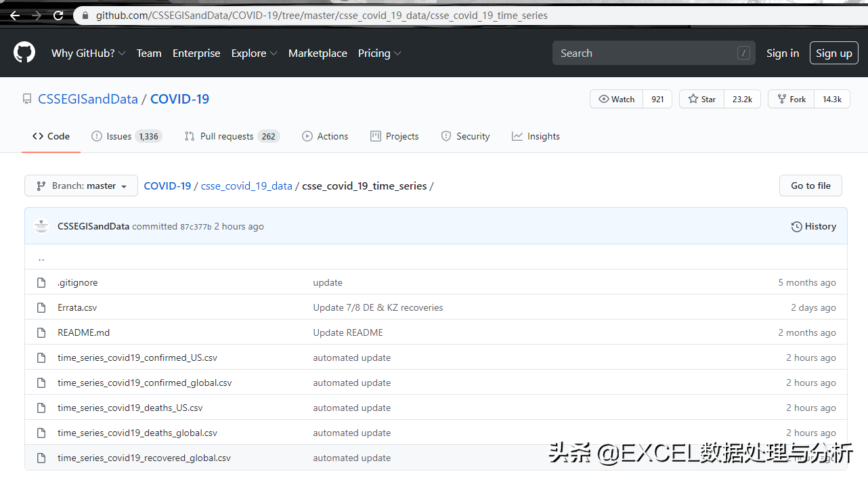Open csse_covid_19_data breadcrumb folder
Viewport: 868px width, 478px height.
click(246, 186)
